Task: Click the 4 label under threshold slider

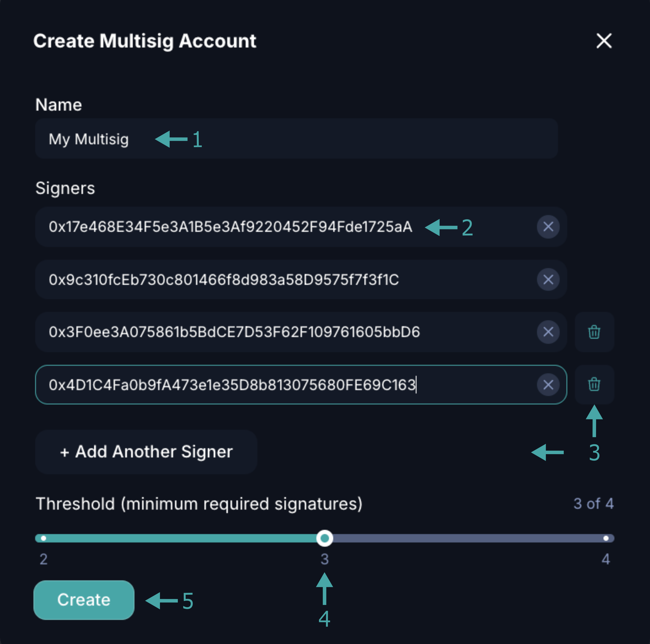Action: point(606,559)
